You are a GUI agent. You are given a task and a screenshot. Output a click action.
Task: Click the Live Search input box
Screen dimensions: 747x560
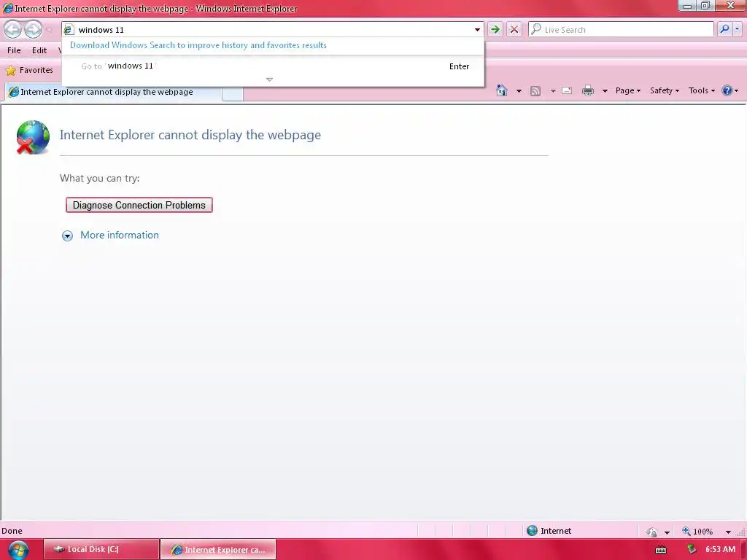click(622, 29)
